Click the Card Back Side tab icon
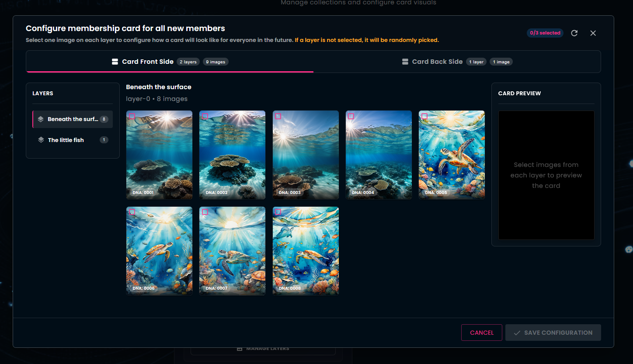 (405, 62)
